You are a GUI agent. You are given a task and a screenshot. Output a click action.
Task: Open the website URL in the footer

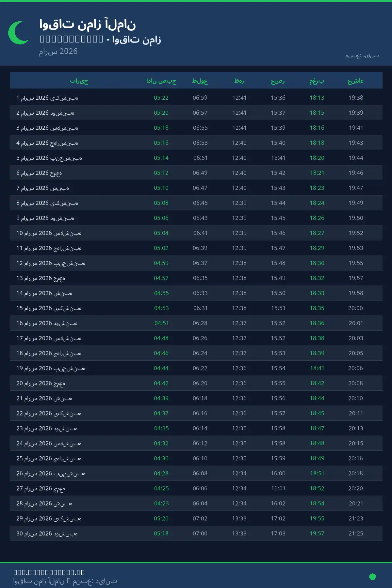(49, 572)
